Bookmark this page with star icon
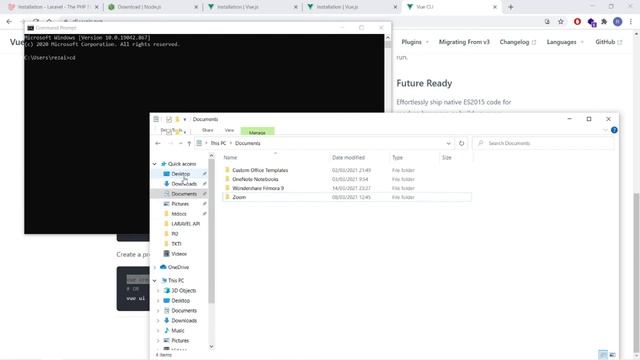Viewport: 640px width, 360px height. click(560, 22)
